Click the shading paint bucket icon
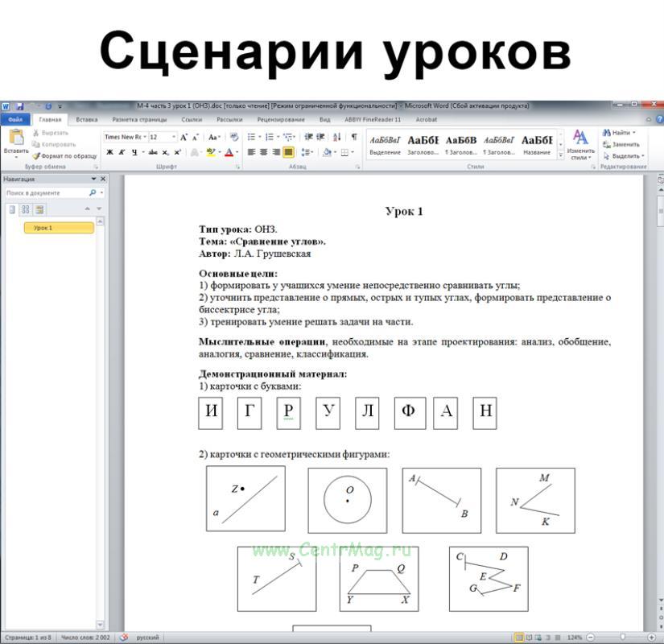Screen dimensions: 664x644 point(327,152)
